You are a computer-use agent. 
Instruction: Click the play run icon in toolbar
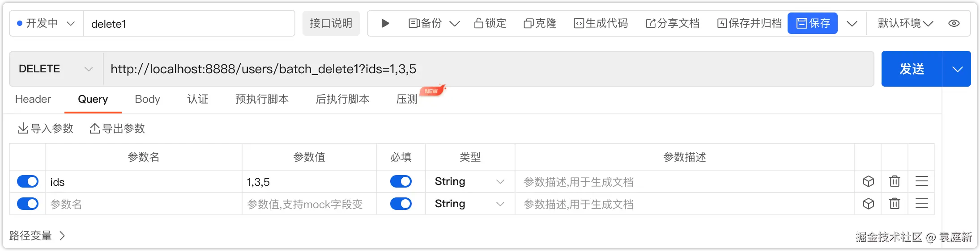point(385,23)
